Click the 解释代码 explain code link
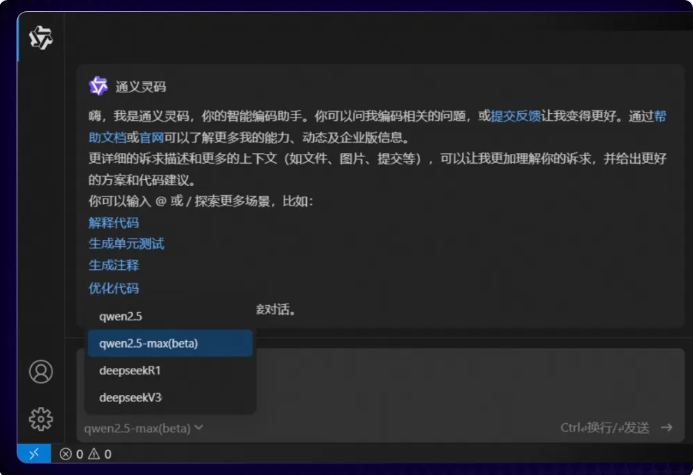 (x=114, y=223)
